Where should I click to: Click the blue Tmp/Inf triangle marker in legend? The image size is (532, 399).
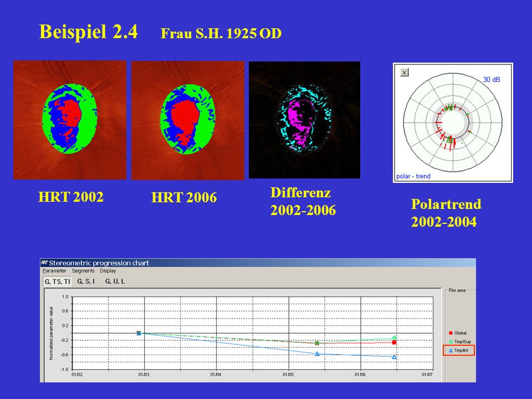click(x=451, y=350)
